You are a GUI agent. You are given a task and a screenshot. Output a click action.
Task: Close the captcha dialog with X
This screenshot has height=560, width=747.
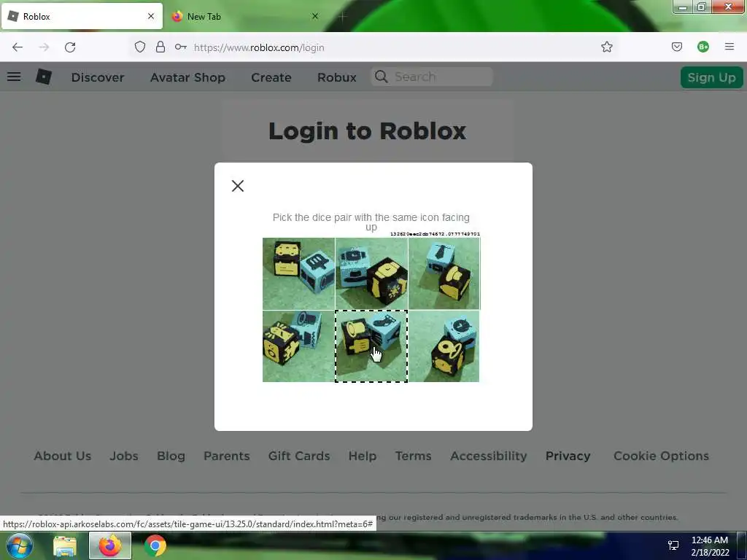tap(238, 186)
